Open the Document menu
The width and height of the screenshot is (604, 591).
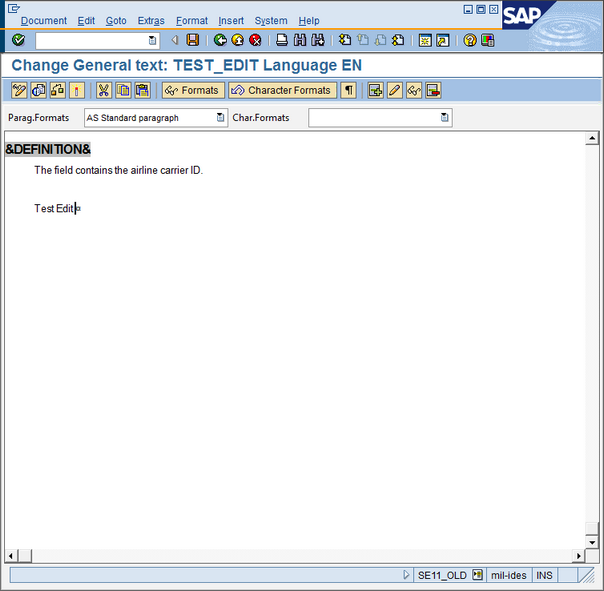tap(44, 20)
